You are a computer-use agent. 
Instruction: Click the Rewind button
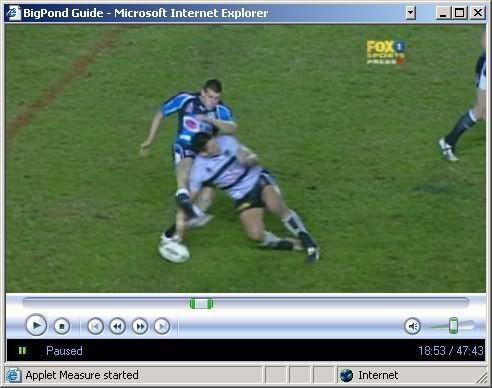tap(117, 326)
